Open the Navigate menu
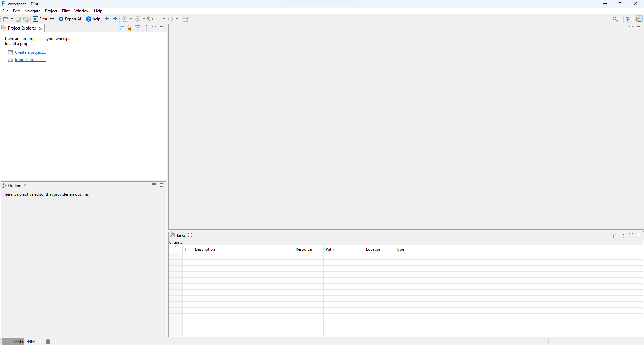This screenshot has width=644, height=345. tap(32, 11)
